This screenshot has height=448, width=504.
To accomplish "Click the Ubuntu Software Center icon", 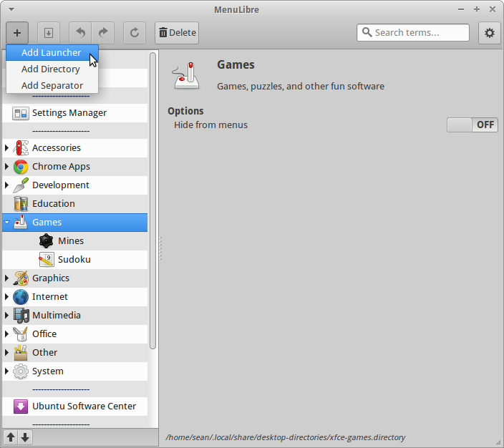I will pyautogui.click(x=21, y=406).
